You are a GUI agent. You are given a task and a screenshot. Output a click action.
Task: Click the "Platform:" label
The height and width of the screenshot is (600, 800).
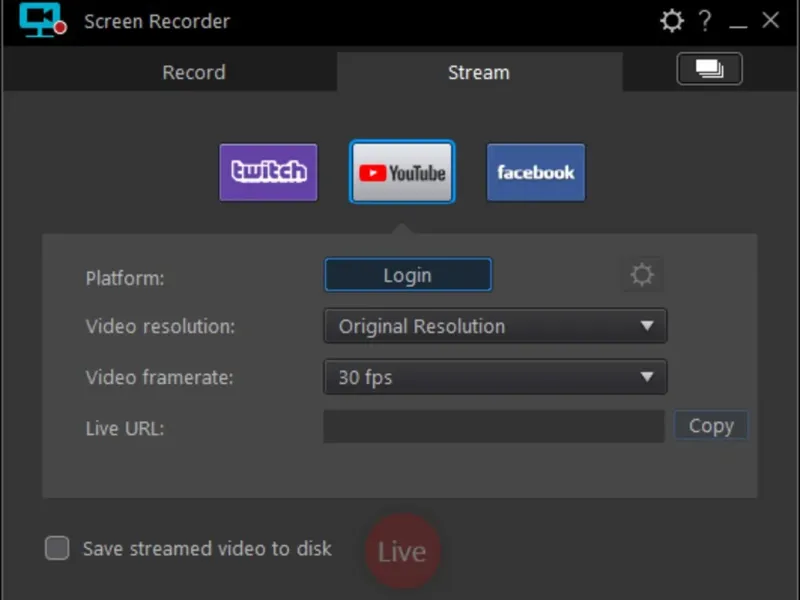coord(125,279)
